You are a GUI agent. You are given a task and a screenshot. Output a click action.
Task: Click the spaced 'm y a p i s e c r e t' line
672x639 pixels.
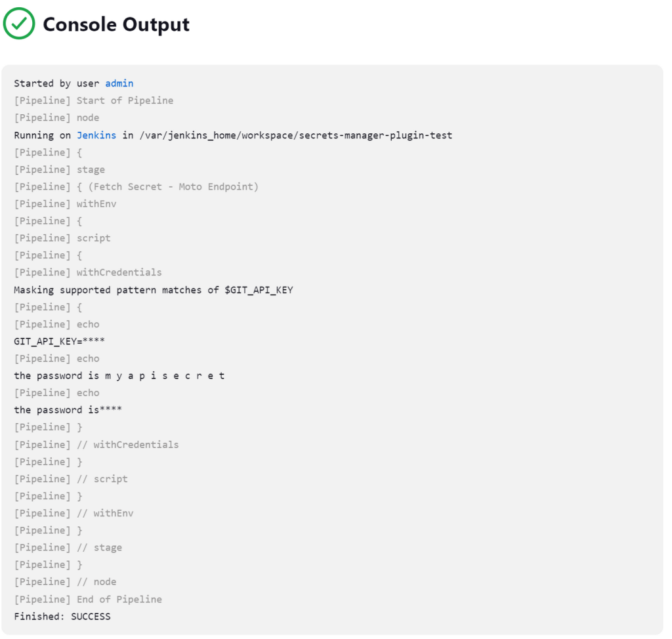pyautogui.click(x=119, y=376)
